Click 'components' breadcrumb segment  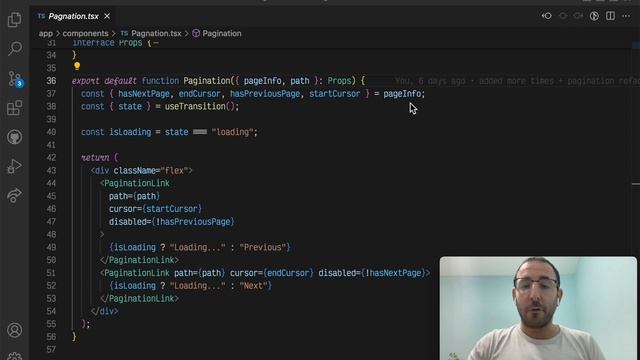(85, 33)
